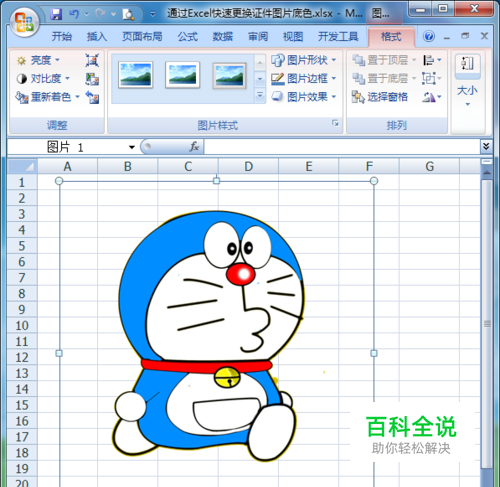
Task: Undo the last action
Action: pyautogui.click(x=74, y=14)
